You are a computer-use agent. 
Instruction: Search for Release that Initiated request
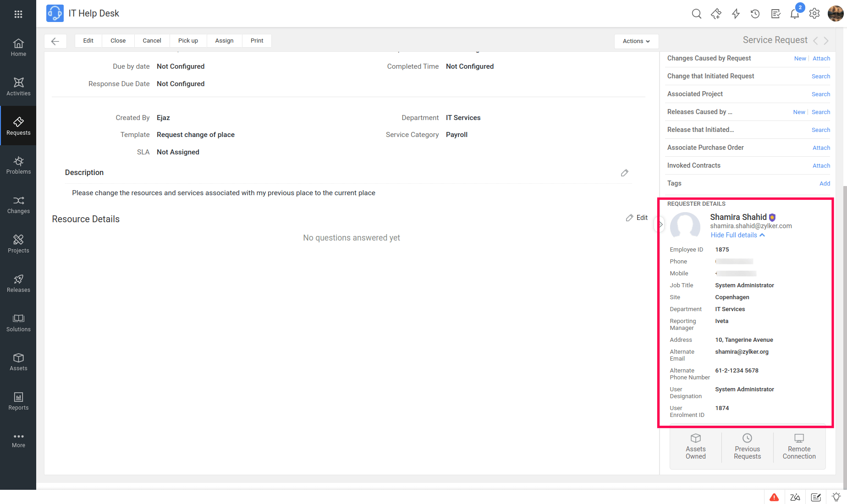(821, 130)
